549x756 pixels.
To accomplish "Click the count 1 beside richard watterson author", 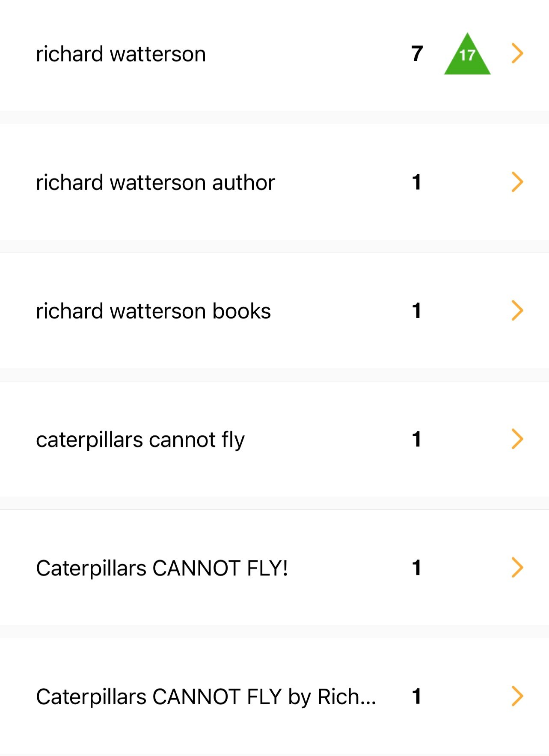I will point(417,182).
